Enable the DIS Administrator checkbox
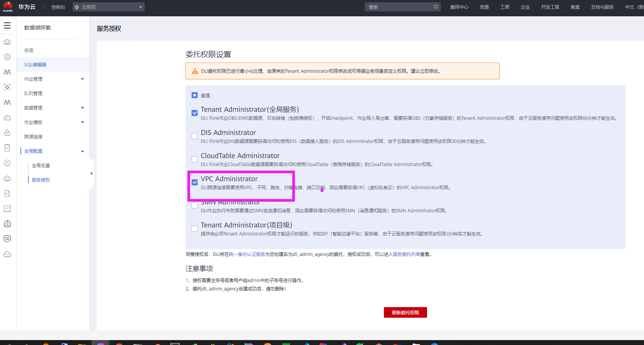644x345 pixels. tap(195, 136)
